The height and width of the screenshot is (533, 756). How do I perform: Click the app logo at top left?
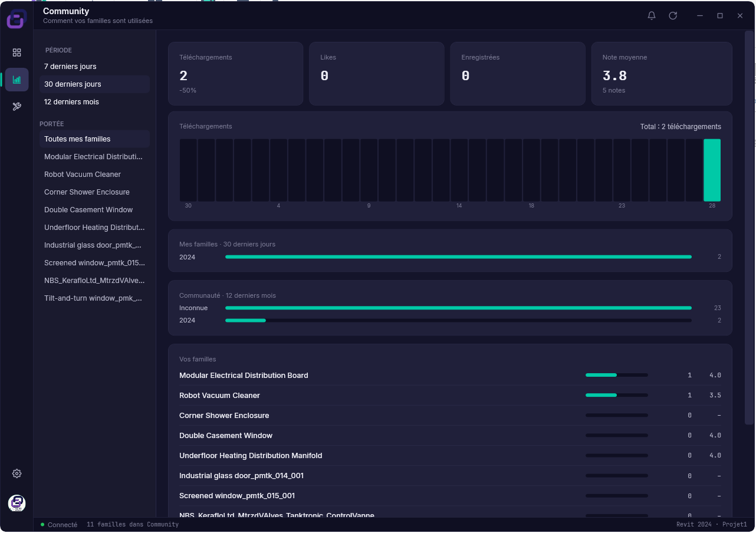click(x=17, y=18)
